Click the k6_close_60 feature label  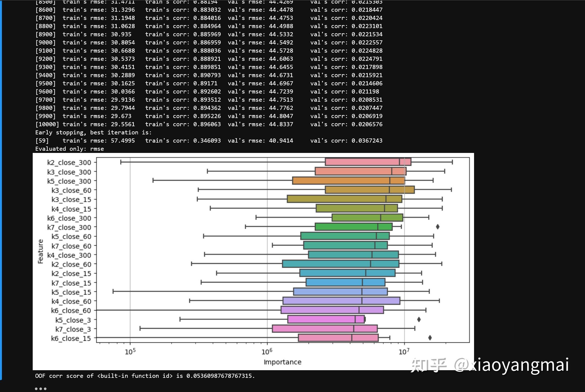tap(71, 310)
